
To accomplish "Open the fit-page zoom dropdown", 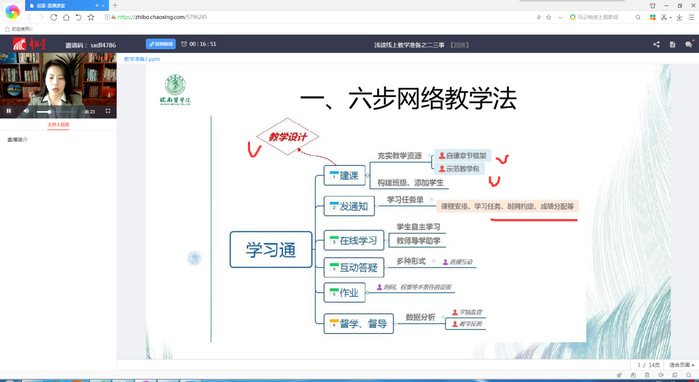I will tap(682, 365).
